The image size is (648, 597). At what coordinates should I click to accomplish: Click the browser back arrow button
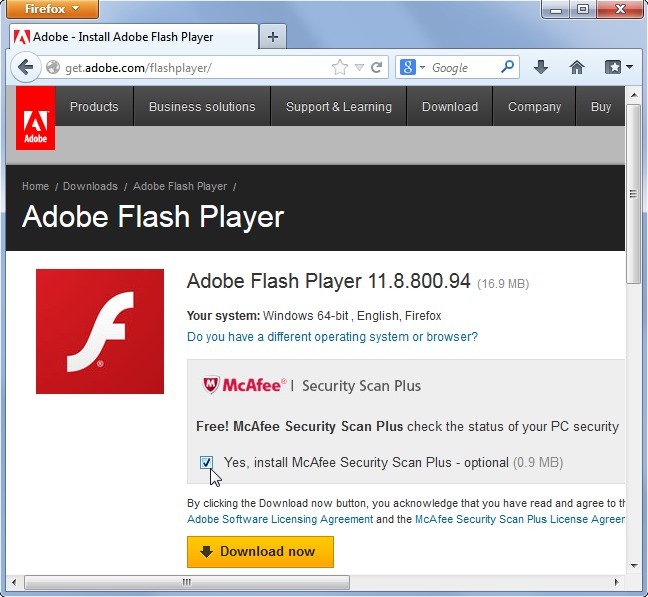click(x=26, y=67)
